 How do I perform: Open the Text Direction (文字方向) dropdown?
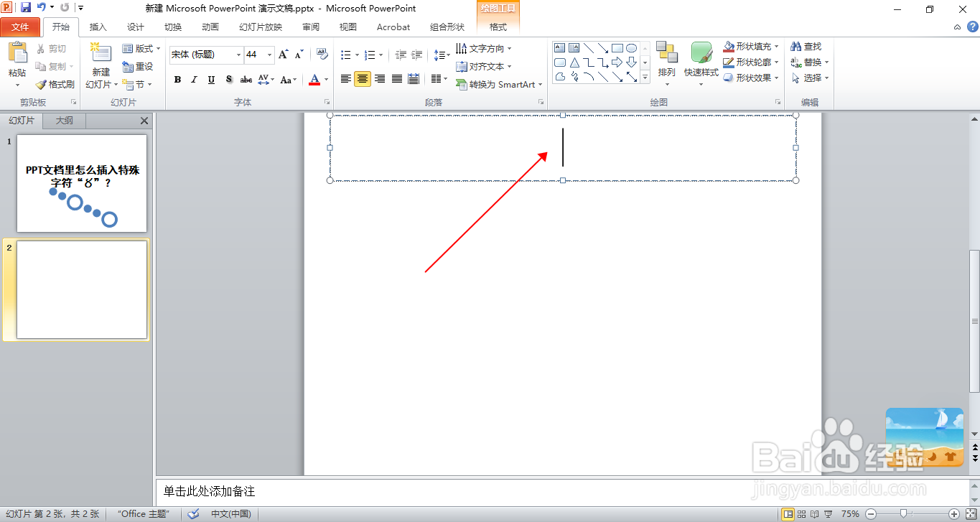point(485,49)
